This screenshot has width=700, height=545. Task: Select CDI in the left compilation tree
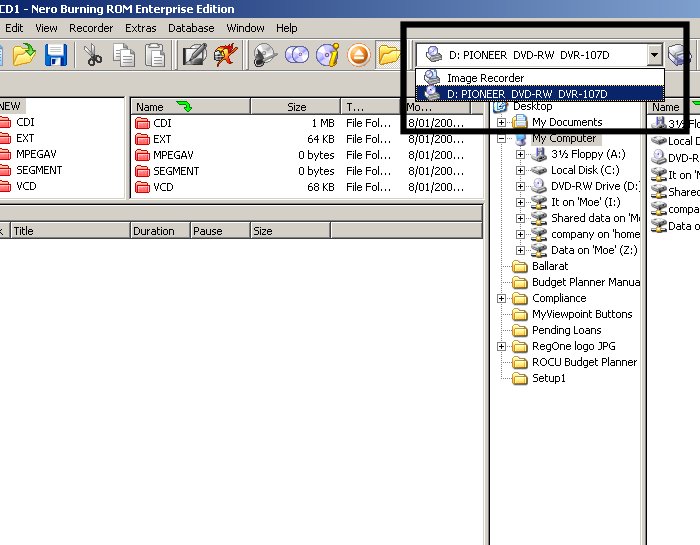[x=25, y=122]
